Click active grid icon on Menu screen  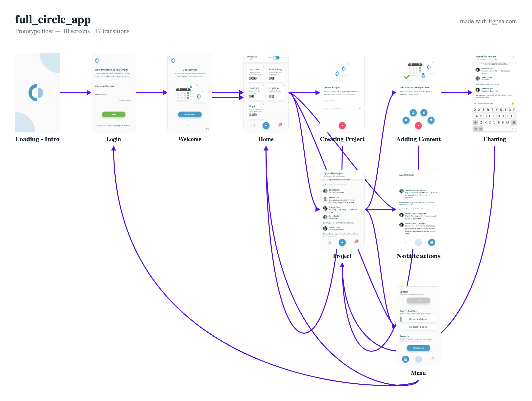(x=405, y=359)
